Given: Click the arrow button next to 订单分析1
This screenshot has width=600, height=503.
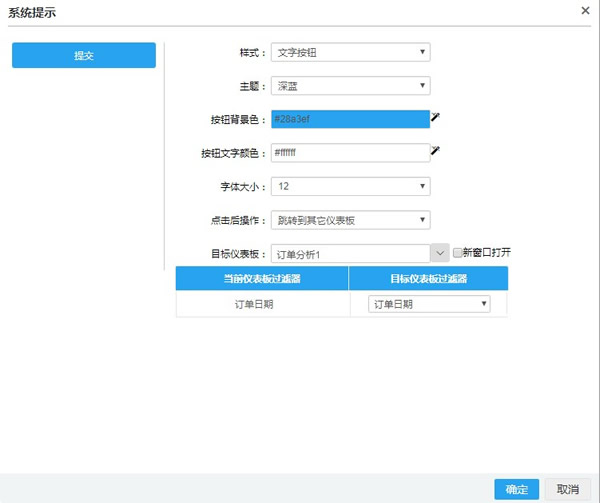Looking at the screenshot, I should [440, 254].
